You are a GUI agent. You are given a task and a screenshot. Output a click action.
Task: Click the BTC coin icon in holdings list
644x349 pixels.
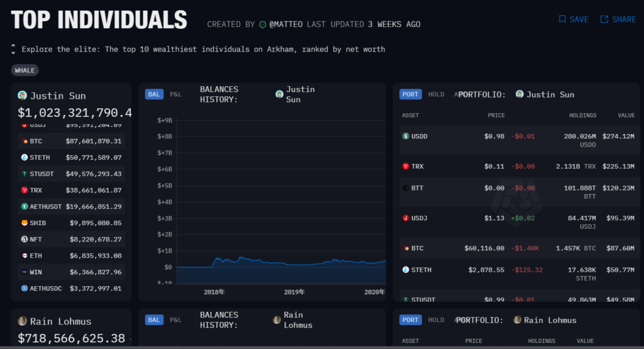(25, 141)
